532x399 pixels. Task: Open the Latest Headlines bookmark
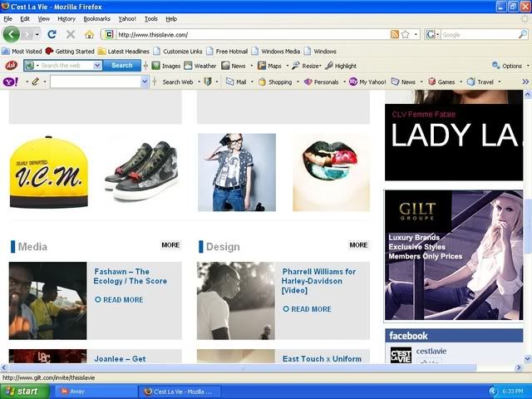pyautogui.click(x=124, y=52)
